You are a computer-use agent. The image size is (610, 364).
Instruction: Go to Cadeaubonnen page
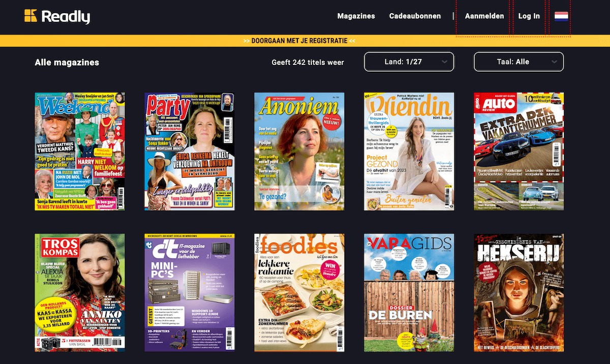tap(415, 16)
